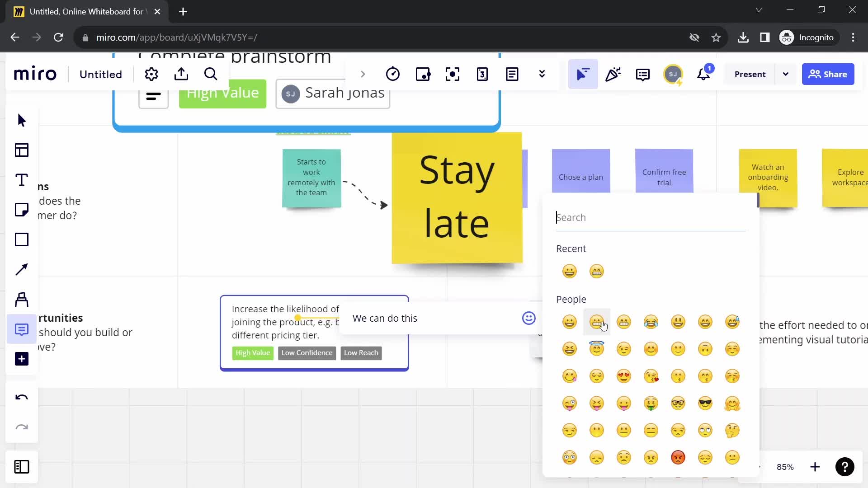Open more apps plus tool
The image size is (868, 488).
pos(22,359)
